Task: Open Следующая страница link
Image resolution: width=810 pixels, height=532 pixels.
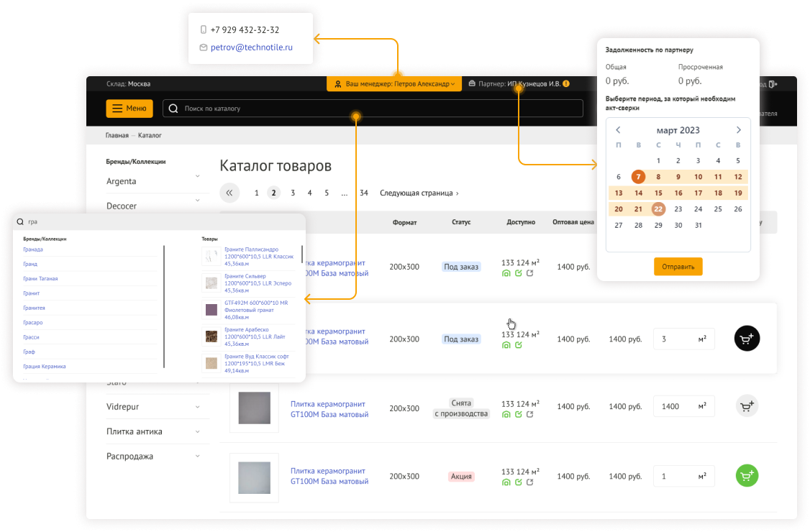Action: pyautogui.click(x=419, y=193)
